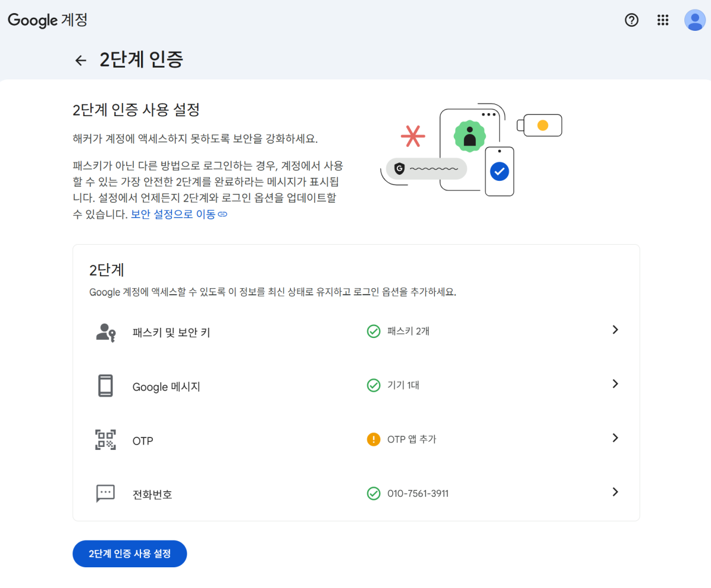Click the 패스키 및 보안 키 person-key icon
Image resolution: width=711 pixels, height=588 pixels.
(x=105, y=332)
